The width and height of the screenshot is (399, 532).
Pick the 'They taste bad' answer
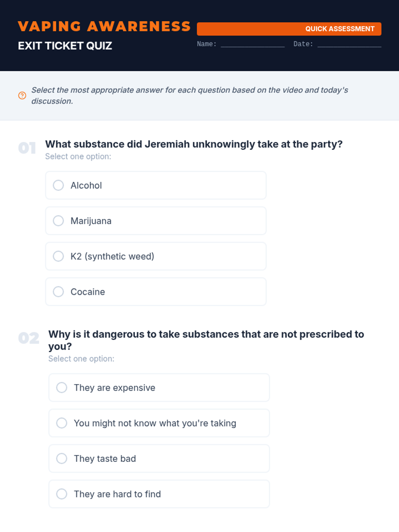click(x=62, y=459)
